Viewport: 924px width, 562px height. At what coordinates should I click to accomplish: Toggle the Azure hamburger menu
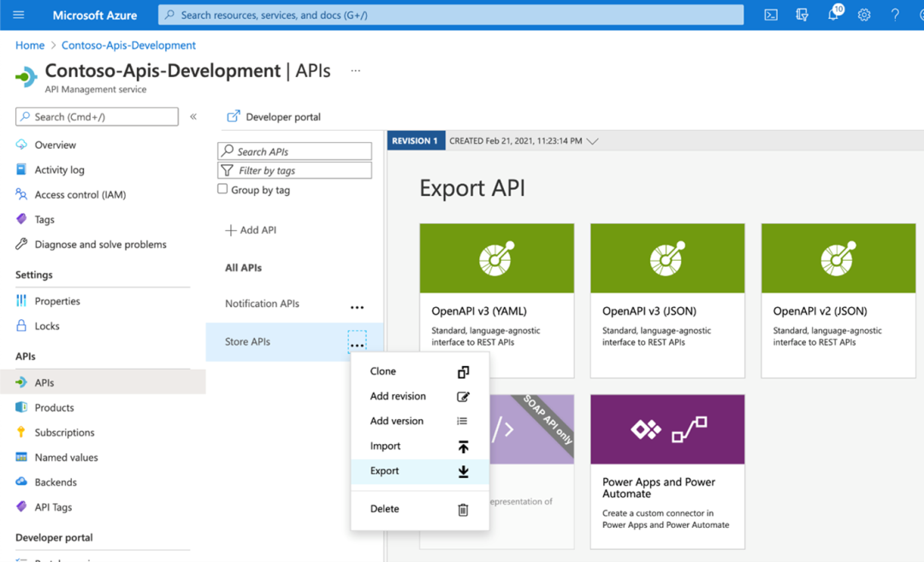click(19, 15)
